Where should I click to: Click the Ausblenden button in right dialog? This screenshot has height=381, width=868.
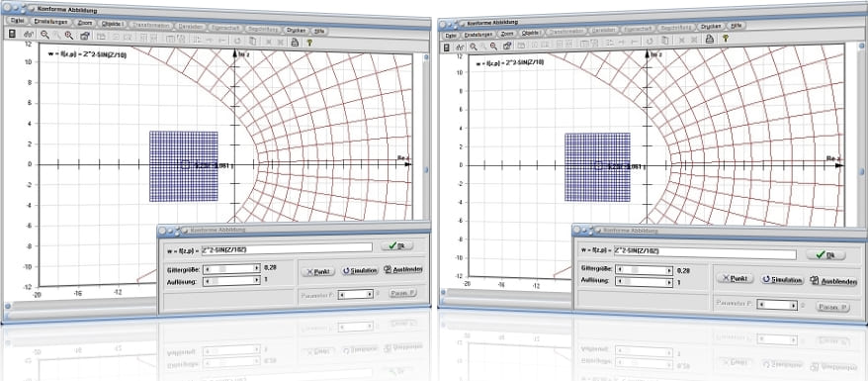[x=833, y=281]
